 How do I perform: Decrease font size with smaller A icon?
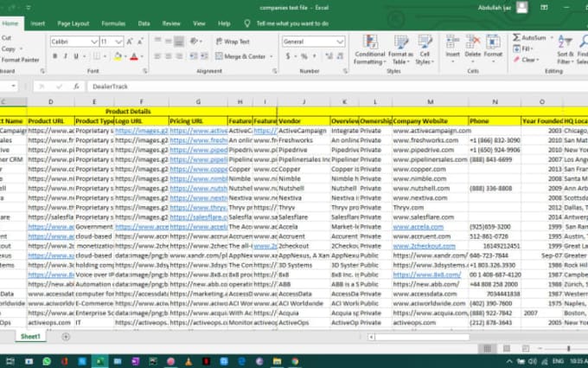click(x=140, y=42)
